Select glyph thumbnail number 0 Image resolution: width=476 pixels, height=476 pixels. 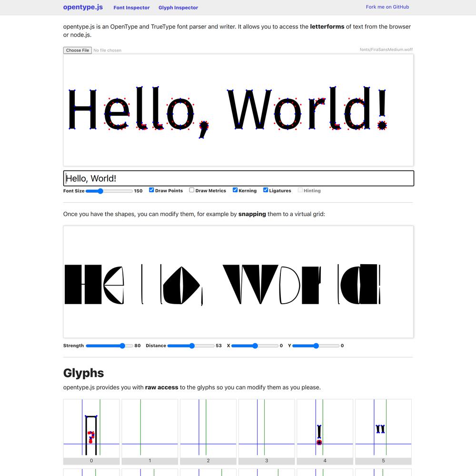(x=91, y=432)
